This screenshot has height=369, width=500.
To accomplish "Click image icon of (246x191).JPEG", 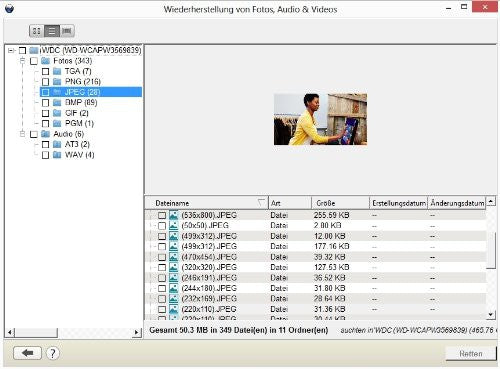I will [x=173, y=278].
